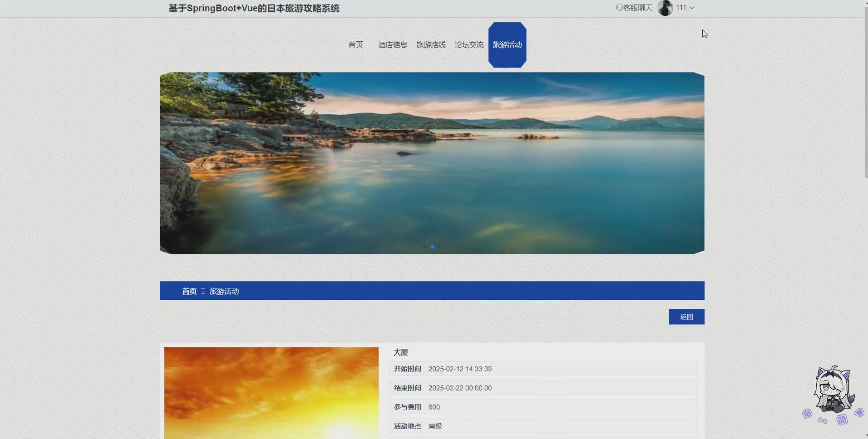Select the first carousel indicator dot
Screen dimensions: 868x439
[x=424, y=247]
